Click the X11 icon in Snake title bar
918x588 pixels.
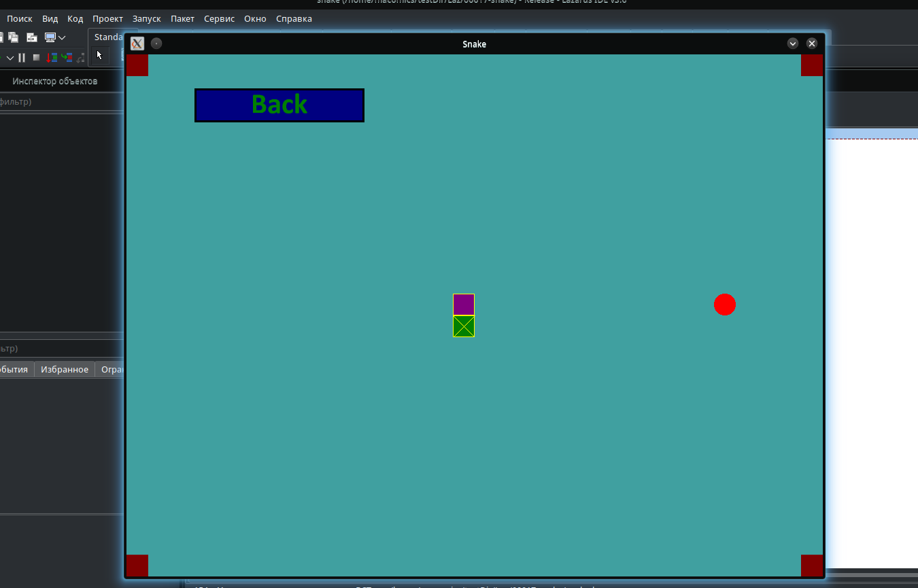click(137, 44)
